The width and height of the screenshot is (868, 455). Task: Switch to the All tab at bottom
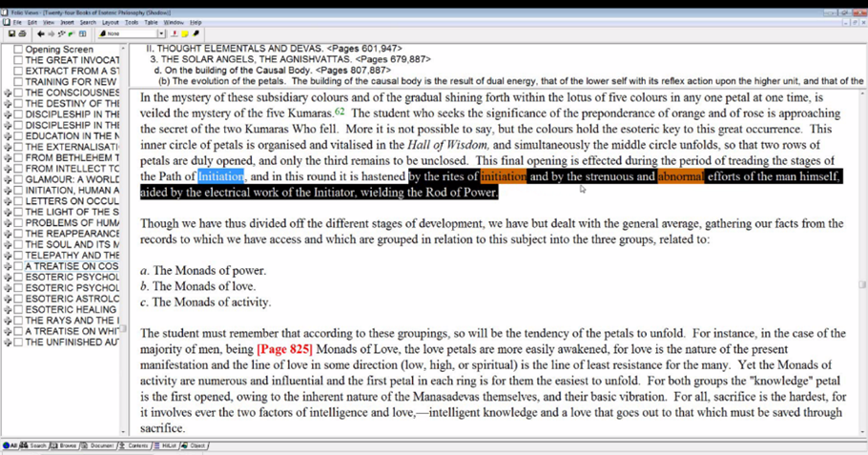(x=10, y=445)
